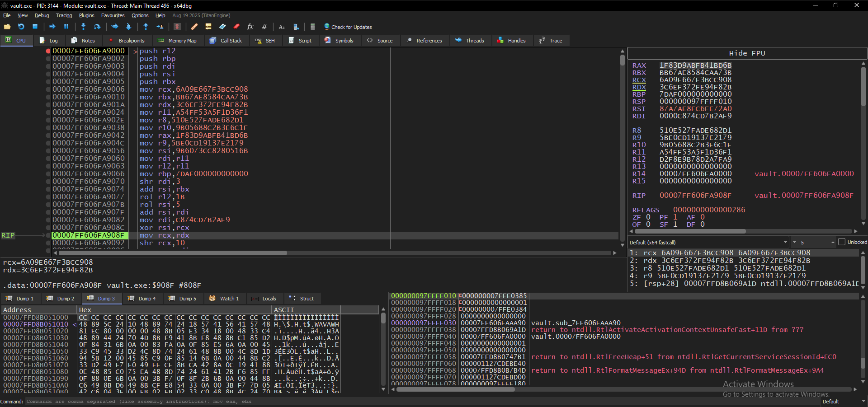This screenshot has height=407, width=868.
Task: Step over with the curved arrow icon
Action: (x=97, y=27)
